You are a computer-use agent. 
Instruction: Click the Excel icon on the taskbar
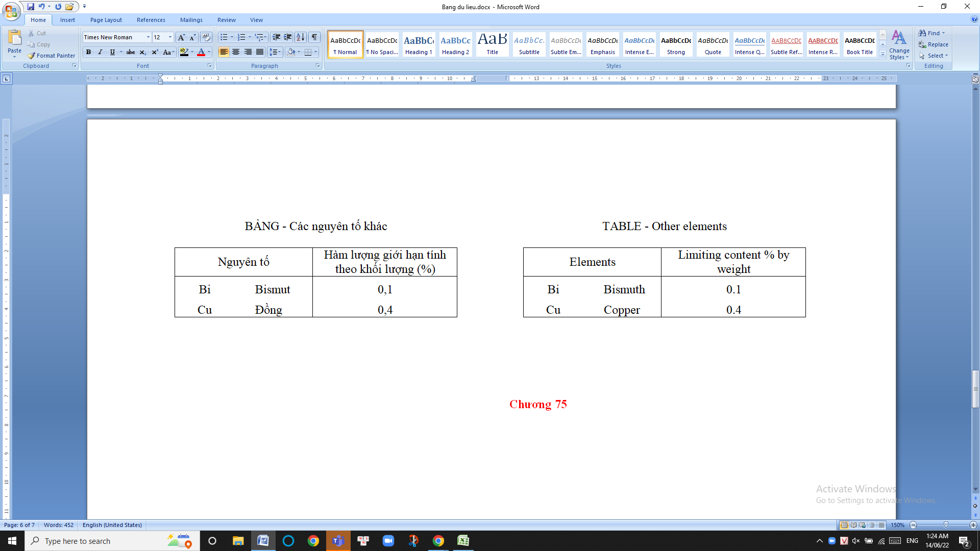coord(463,541)
